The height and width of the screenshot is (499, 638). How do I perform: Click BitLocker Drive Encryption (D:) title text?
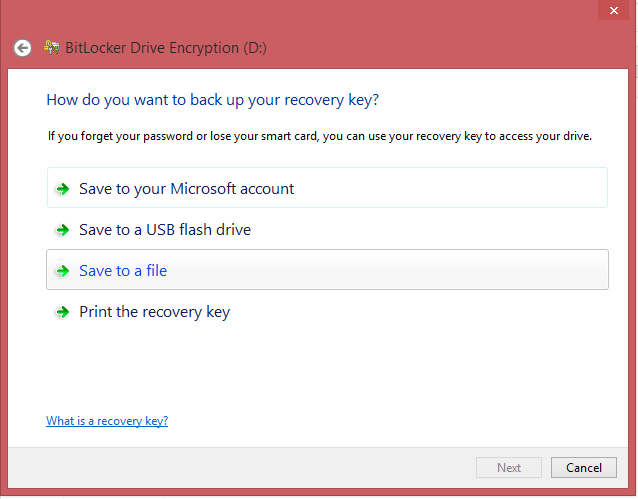[166, 48]
